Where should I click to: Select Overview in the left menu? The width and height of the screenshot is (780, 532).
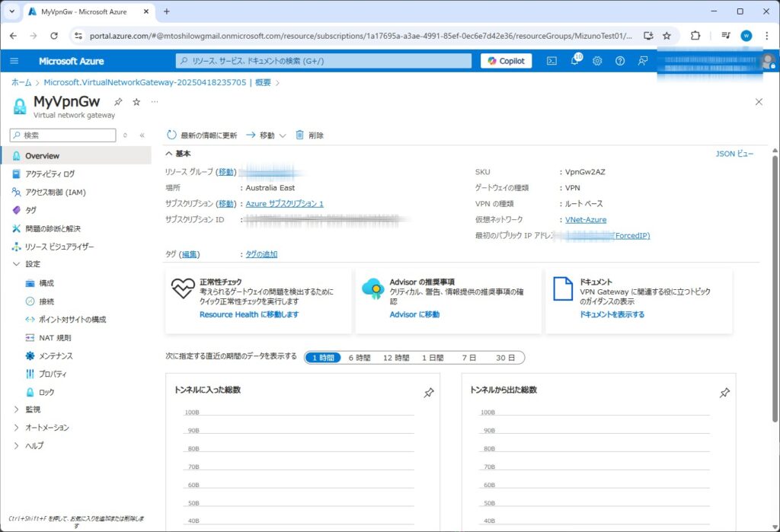point(76,155)
